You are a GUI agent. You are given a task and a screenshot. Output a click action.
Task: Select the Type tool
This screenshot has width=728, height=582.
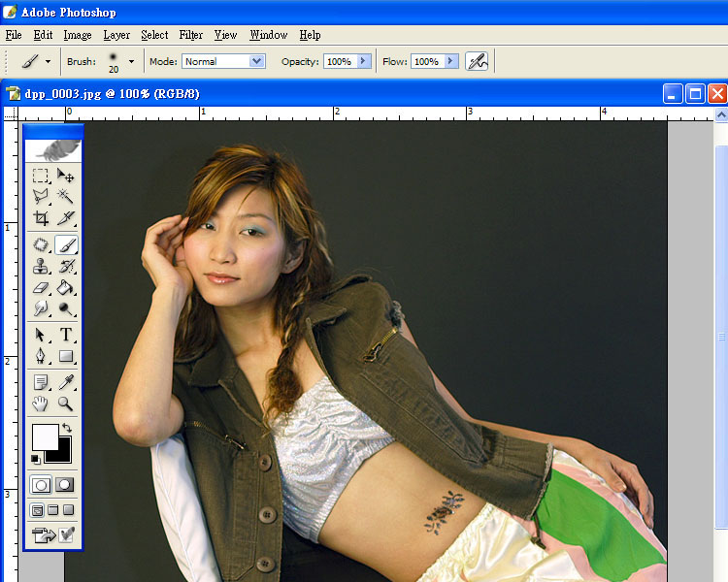pyautogui.click(x=66, y=335)
